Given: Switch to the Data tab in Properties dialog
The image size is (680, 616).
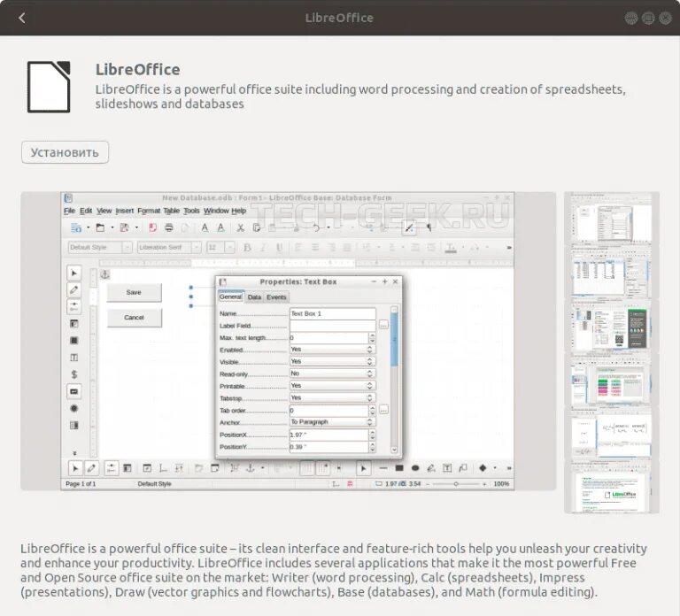Looking at the screenshot, I should click(x=254, y=297).
